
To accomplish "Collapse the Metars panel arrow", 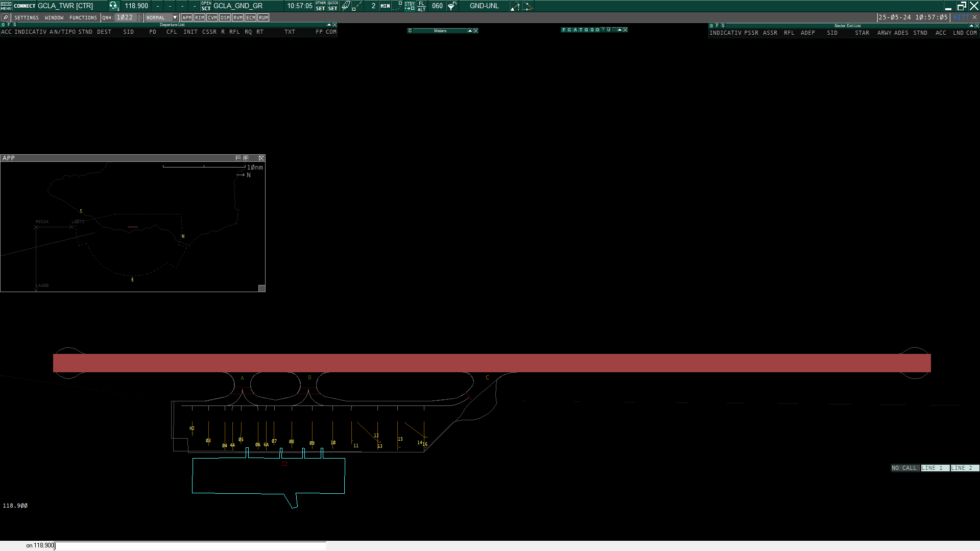I will [470, 31].
